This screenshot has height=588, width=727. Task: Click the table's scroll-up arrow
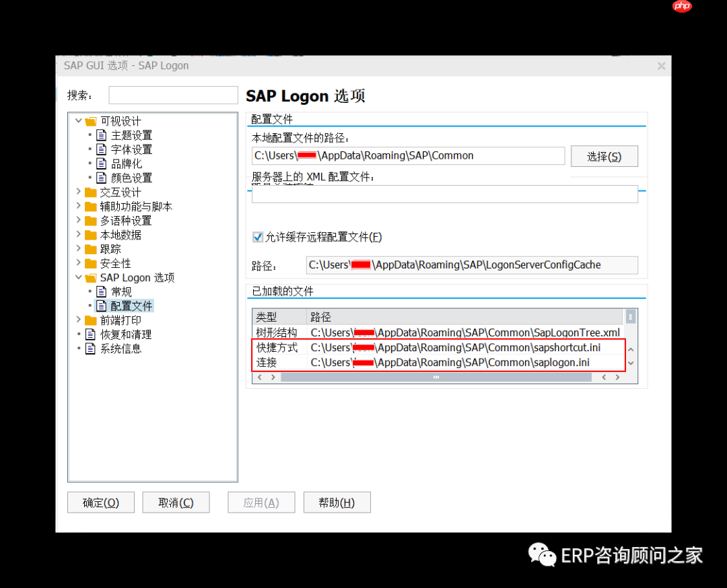[x=631, y=349]
